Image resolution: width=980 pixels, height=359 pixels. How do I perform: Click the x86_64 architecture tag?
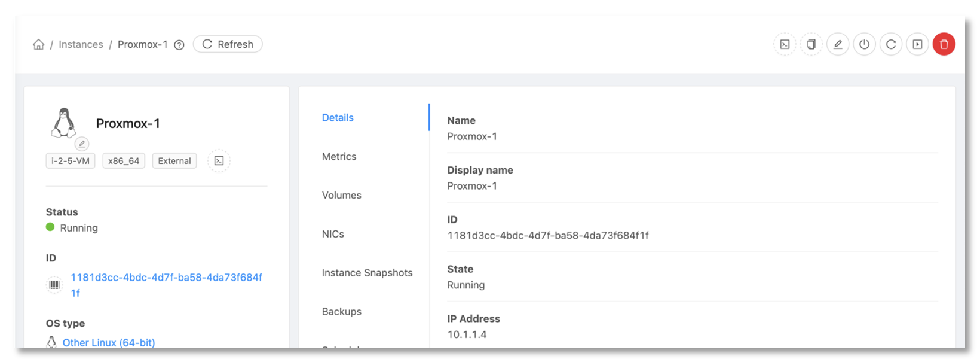[124, 161]
